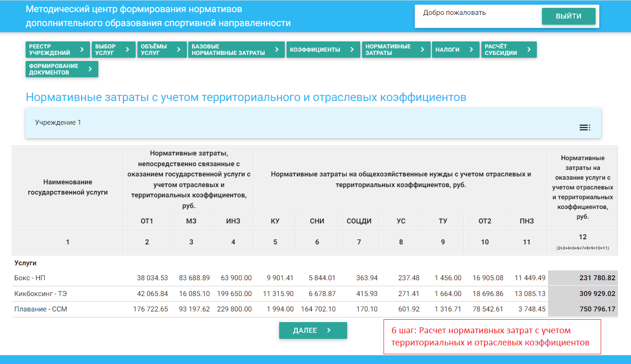This screenshot has height=364, width=631.
Task: Click the Далее button label
Action: [x=305, y=330]
